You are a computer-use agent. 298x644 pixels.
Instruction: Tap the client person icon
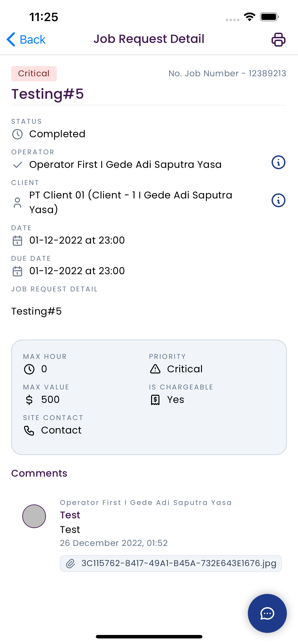tap(17, 203)
